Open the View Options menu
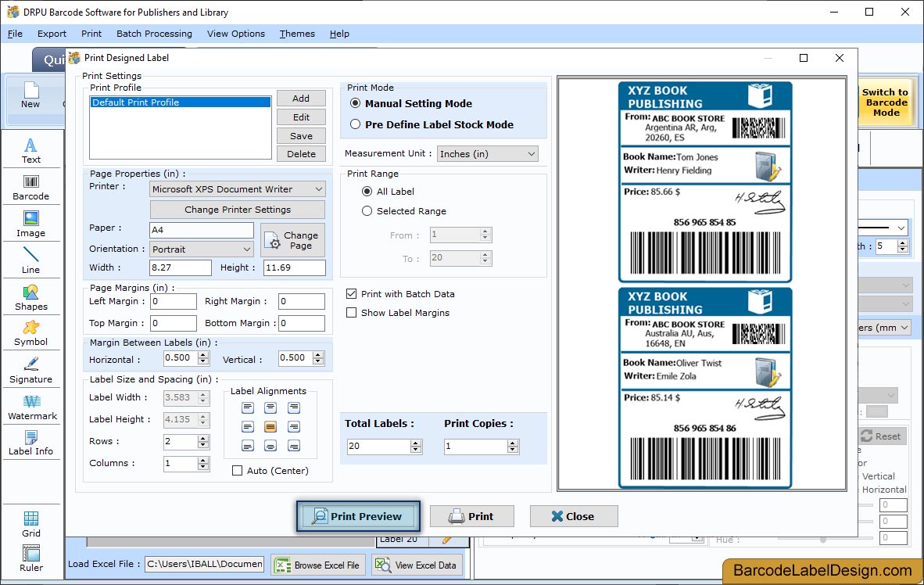Viewport: 924px width, 585px height. point(236,34)
